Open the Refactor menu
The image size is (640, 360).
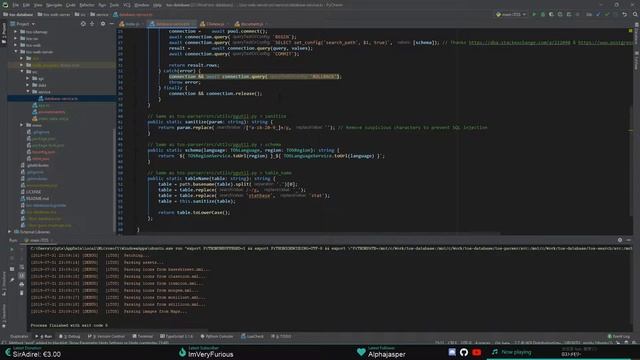click(87, 5)
